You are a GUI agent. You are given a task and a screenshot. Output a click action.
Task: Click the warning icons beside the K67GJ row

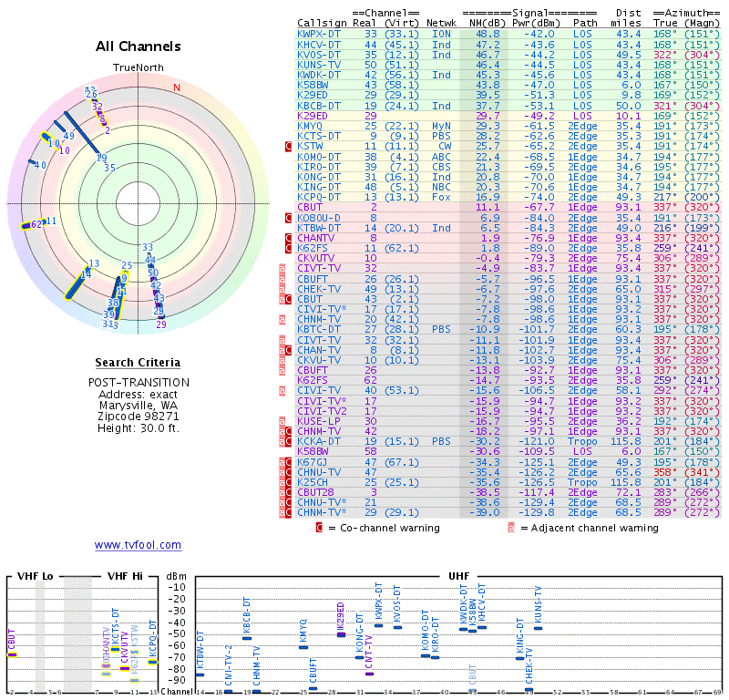click(x=285, y=462)
